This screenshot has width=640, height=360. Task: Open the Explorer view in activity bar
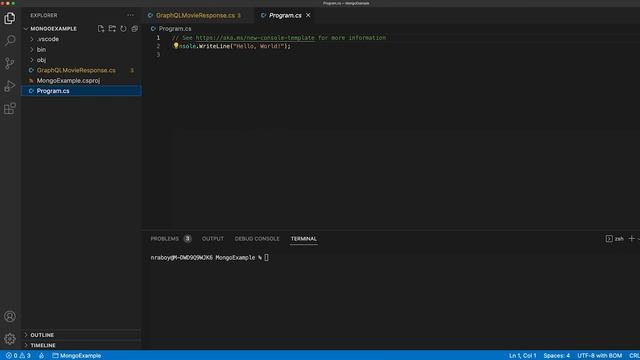tap(10, 18)
